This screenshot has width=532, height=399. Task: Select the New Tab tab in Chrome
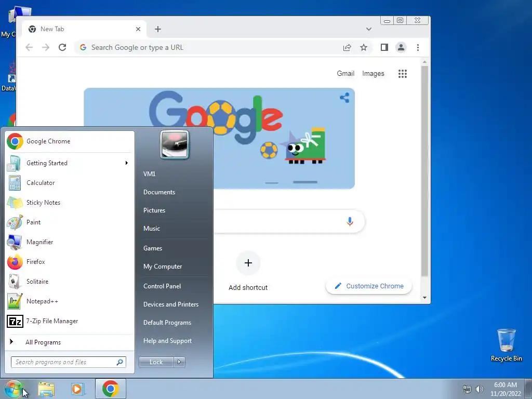click(85, 29)
